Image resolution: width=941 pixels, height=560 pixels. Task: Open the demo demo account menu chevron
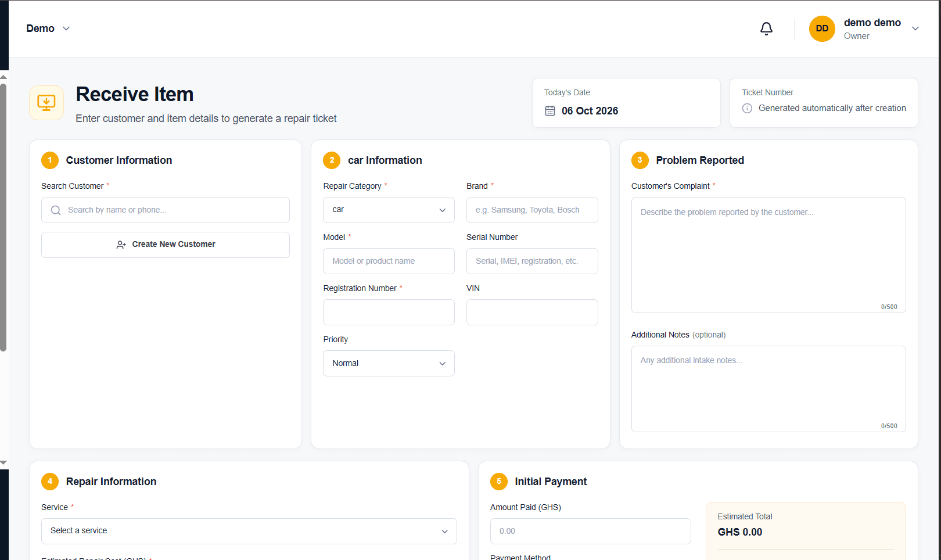(x=915, y=28)
